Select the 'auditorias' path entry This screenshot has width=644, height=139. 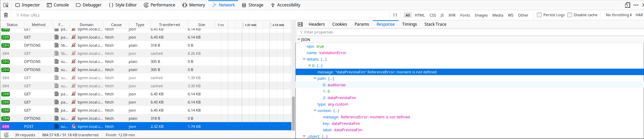470,85
